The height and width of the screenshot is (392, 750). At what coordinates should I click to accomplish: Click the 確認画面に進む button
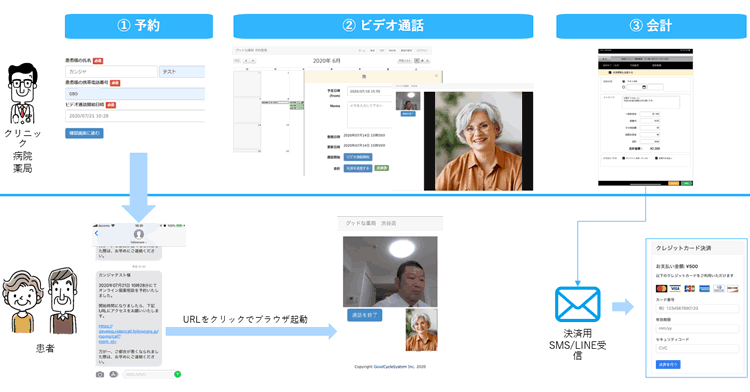pos(84,133)
